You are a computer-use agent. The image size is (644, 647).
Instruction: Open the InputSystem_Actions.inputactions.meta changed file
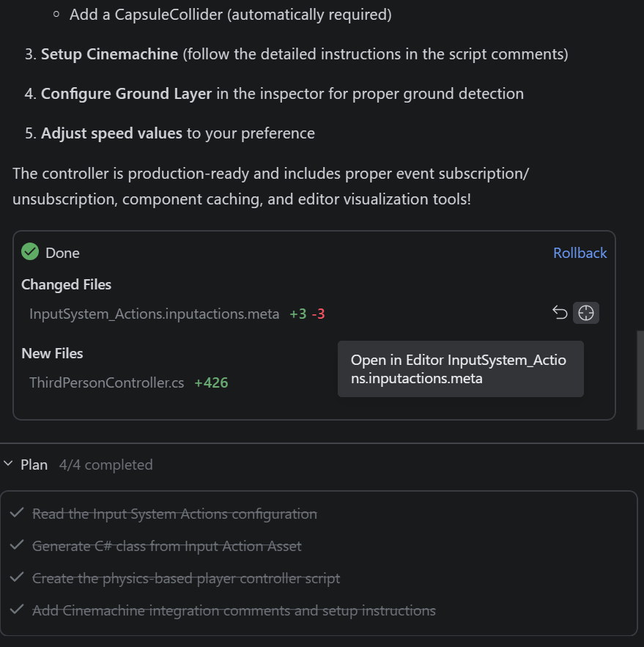154,314
